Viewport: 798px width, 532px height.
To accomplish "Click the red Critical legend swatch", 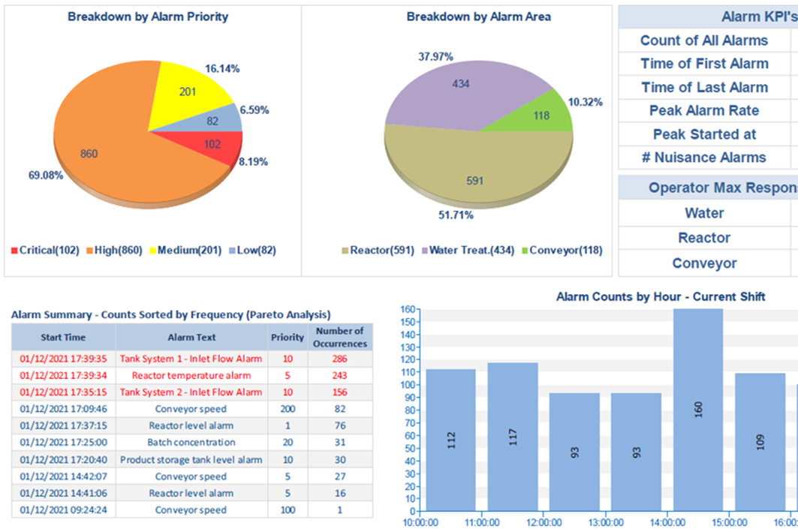I will [14, 251].
